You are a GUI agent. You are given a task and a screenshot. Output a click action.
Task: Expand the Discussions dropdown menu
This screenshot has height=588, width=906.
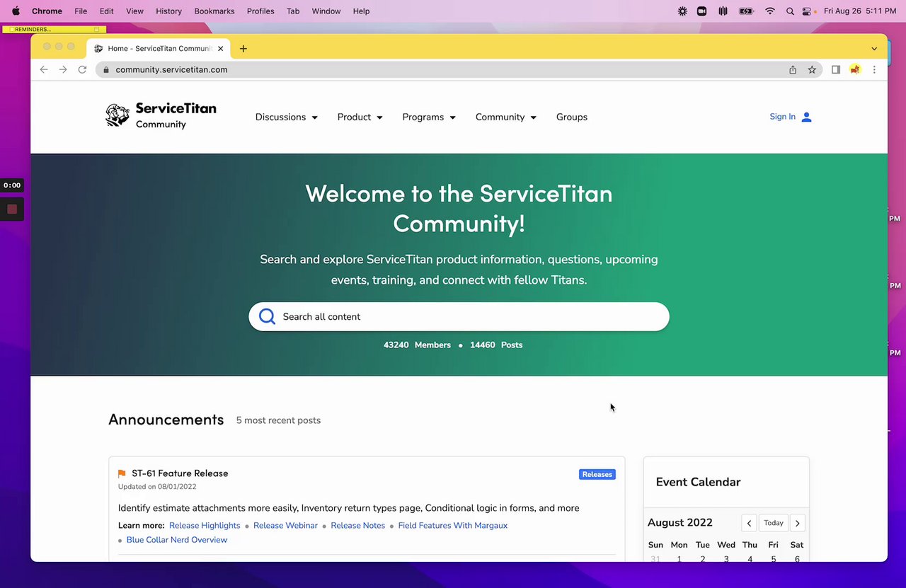coord(286,117)
